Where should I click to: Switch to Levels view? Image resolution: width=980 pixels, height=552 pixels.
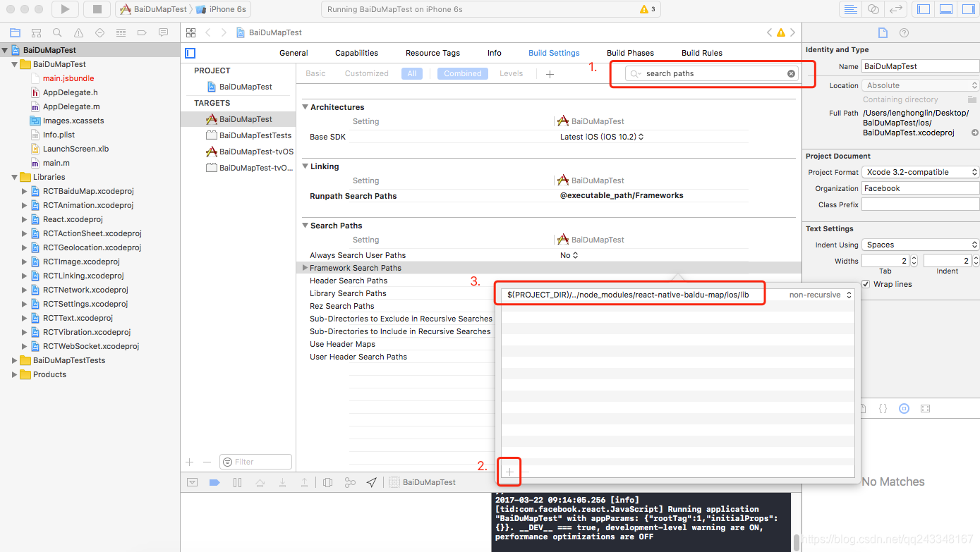pyautogui.click(x=511, y=73)
